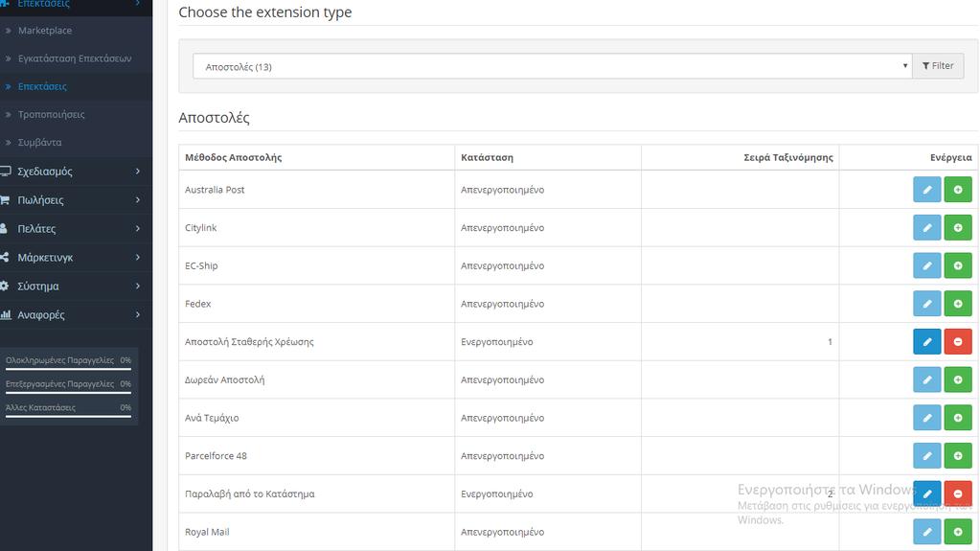The image size is (980, 551).
Task: Edit the Fedex shipping method
Action: 926,304
